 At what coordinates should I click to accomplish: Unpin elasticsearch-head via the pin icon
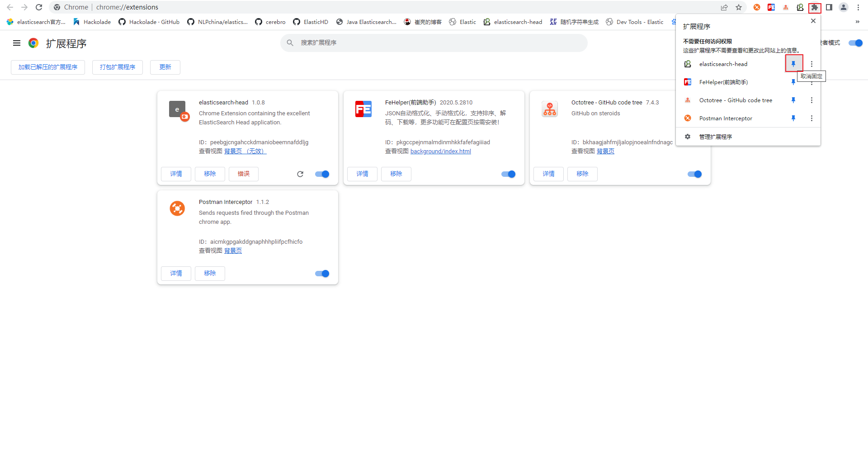coord(794,63)
